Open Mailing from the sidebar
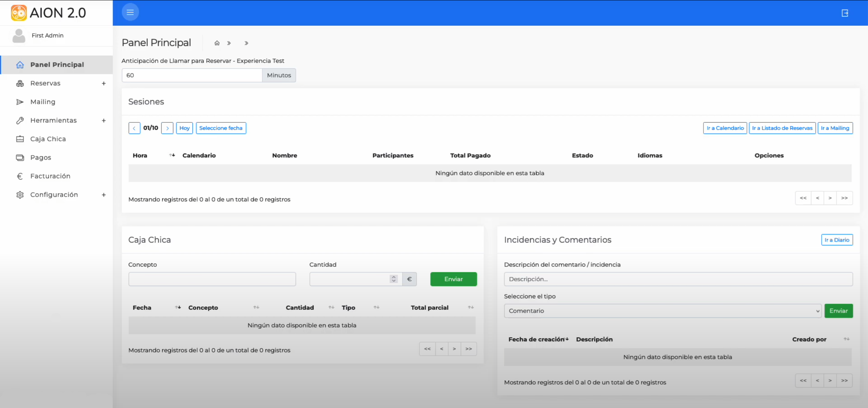 coord(43,102)
